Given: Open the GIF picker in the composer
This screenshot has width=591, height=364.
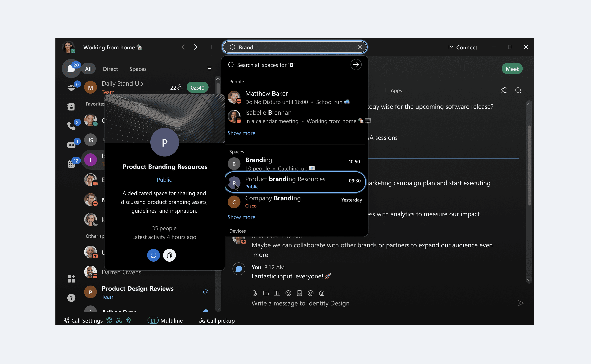Looking at the screenshot, I should 299,293.
